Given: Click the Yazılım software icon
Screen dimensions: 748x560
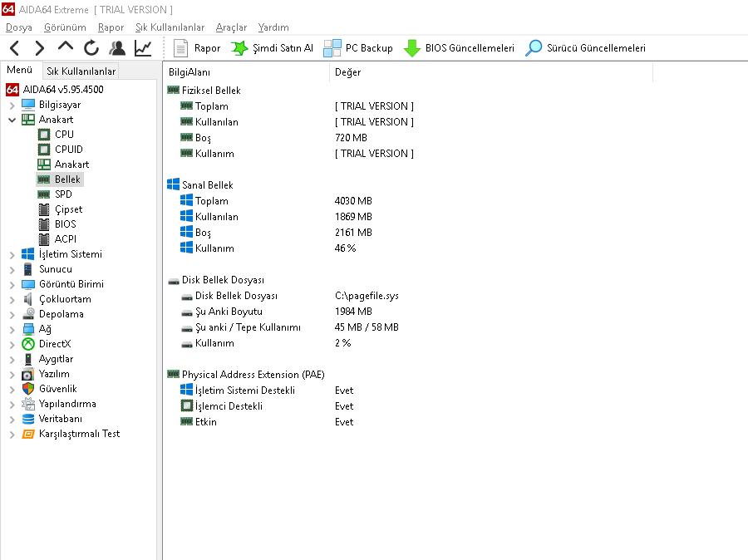Looking at the screenshot, I should [28, 374].
